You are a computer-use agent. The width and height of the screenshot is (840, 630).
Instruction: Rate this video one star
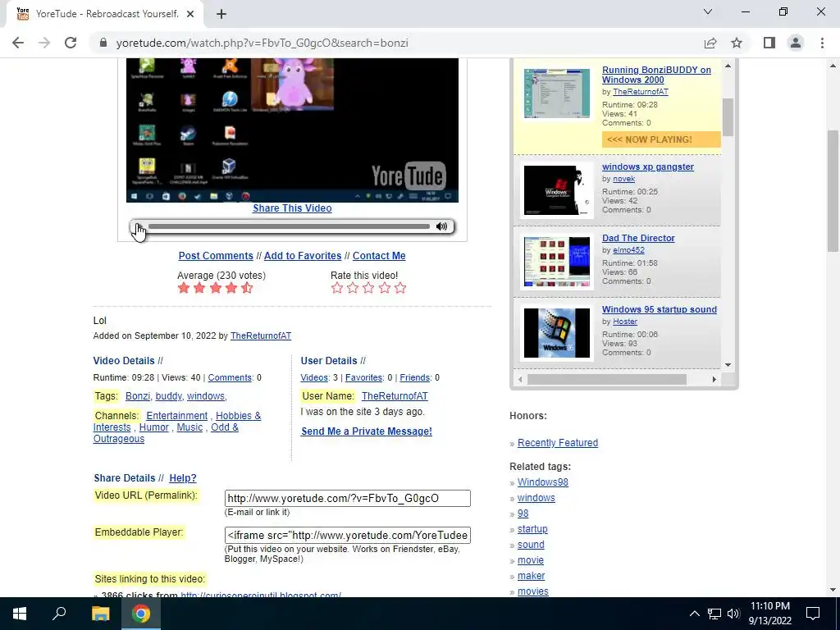337,288
